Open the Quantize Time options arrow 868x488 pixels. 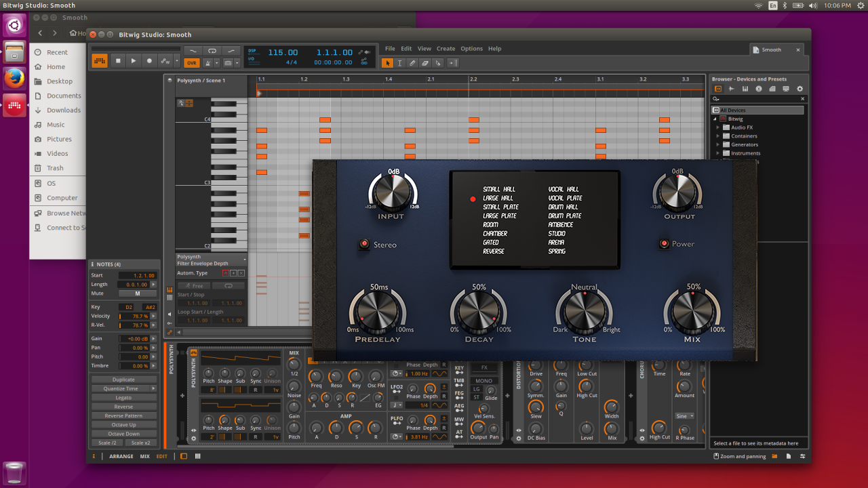point(153,388)
